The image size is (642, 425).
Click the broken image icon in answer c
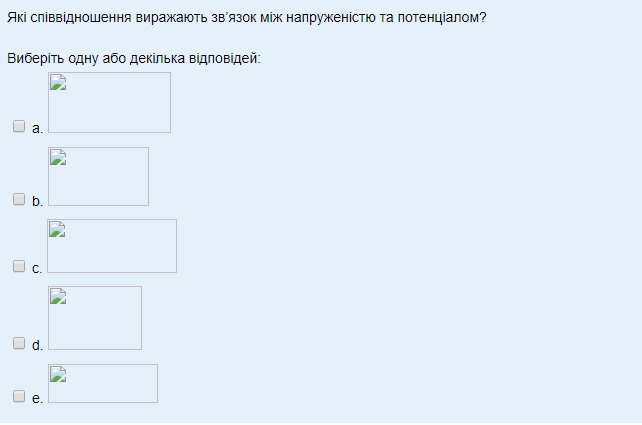[x=58, y=230]
